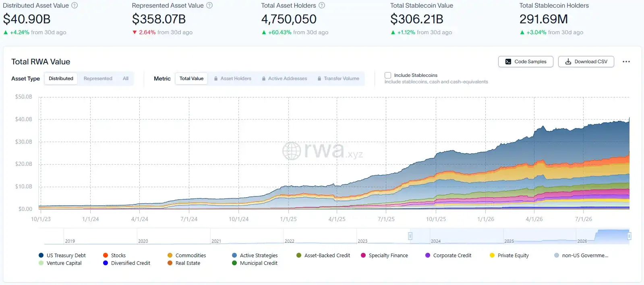Toggle the non-US Government legend series

(581, 255)
